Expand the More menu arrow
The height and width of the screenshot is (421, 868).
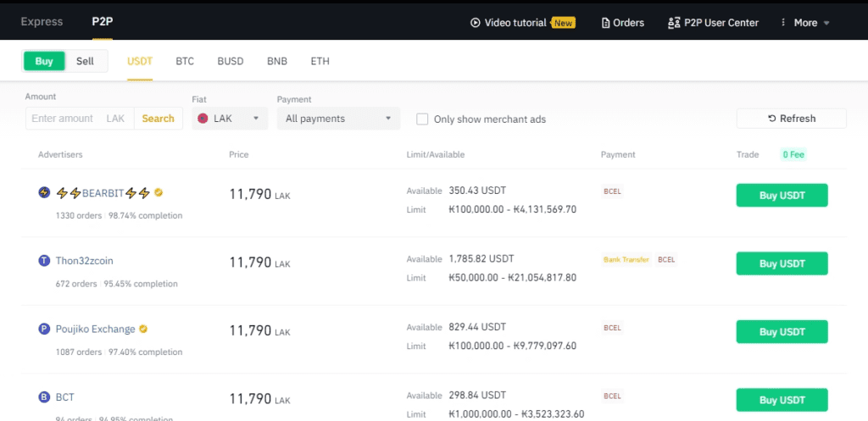click(826, 23)
